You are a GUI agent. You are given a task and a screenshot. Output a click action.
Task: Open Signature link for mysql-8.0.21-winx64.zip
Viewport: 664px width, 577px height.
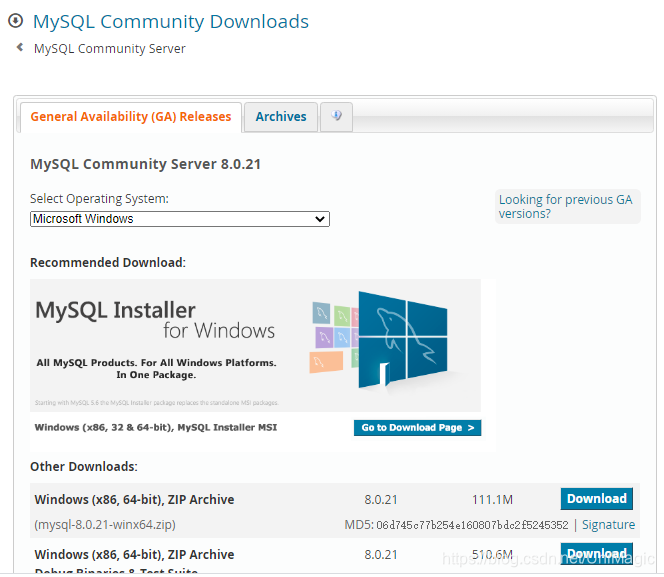pyautogui.click(x=608, y=525)
